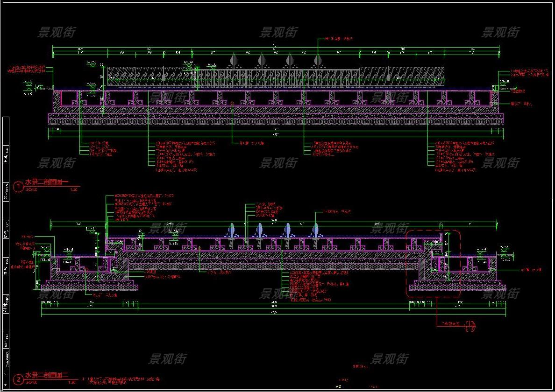Click the A2 paper size label

pos(339,386)
